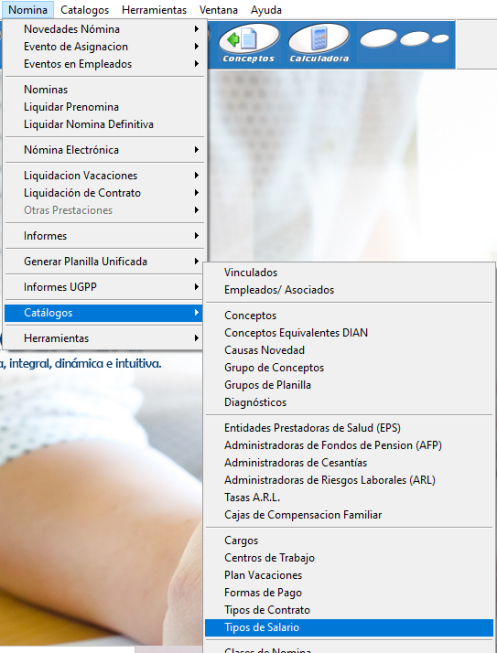Expand Generar Planilla Unificada submenu
The height and width of the screenshot is (653, 497).
[x=104, y=262]
